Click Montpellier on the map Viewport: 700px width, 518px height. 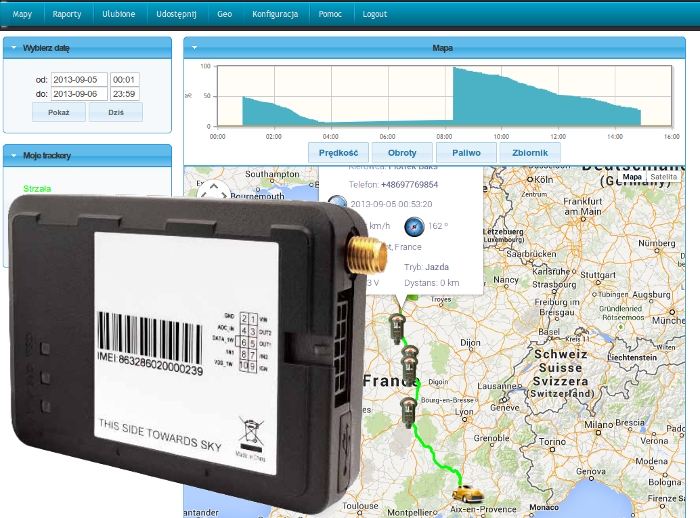coord(410,512)
